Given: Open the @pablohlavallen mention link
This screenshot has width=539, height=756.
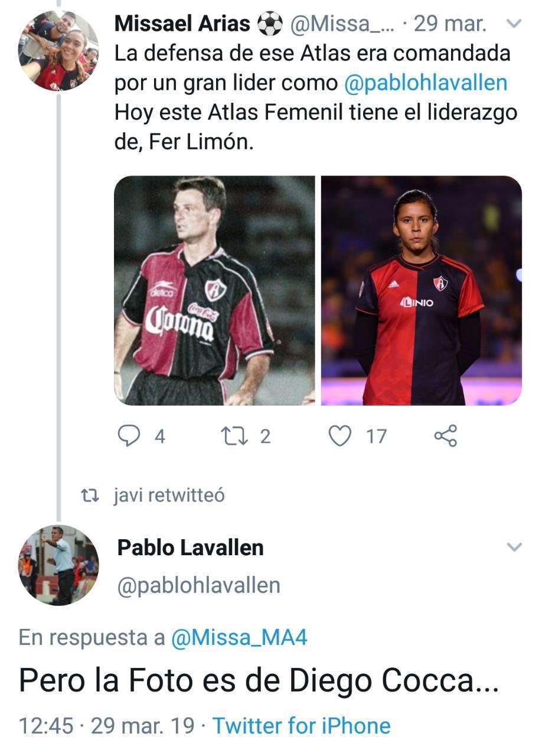Looking at the screenshot, I should 425,83.
